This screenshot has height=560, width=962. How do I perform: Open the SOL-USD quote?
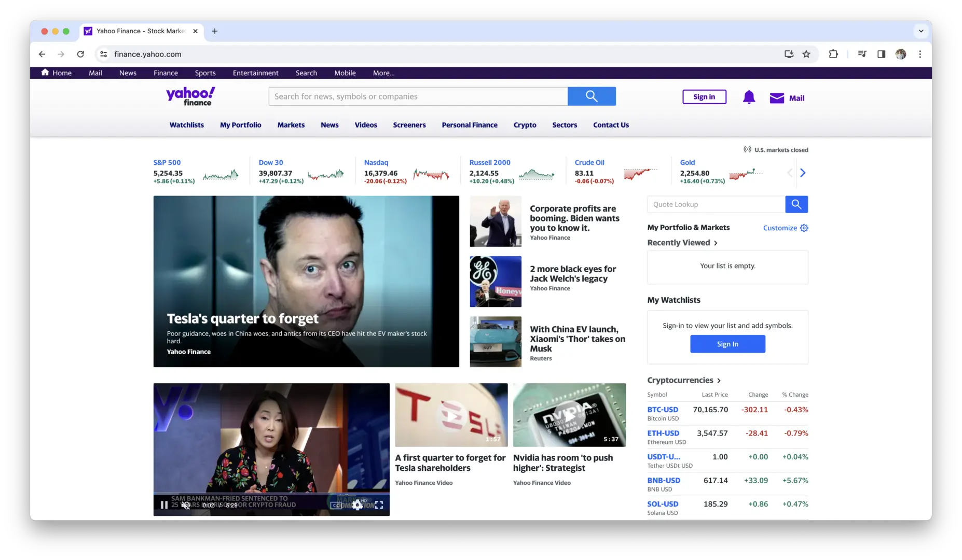click(x=663, y=504)
